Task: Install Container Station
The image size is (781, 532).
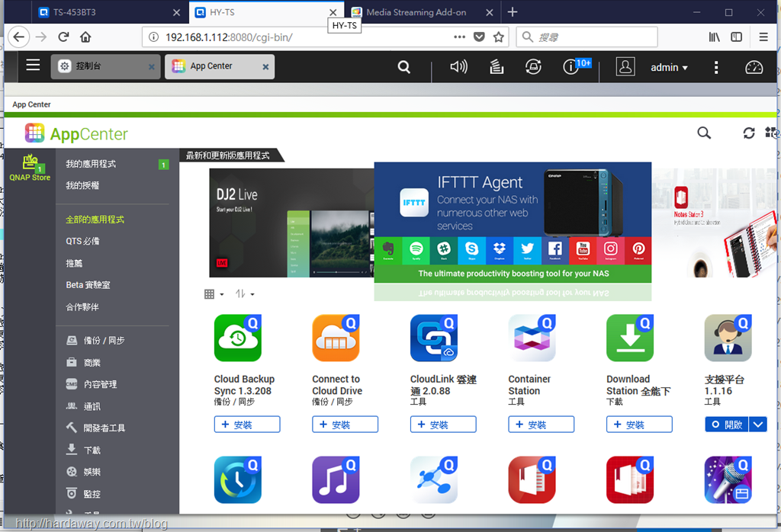Action: tap(542, 425)
